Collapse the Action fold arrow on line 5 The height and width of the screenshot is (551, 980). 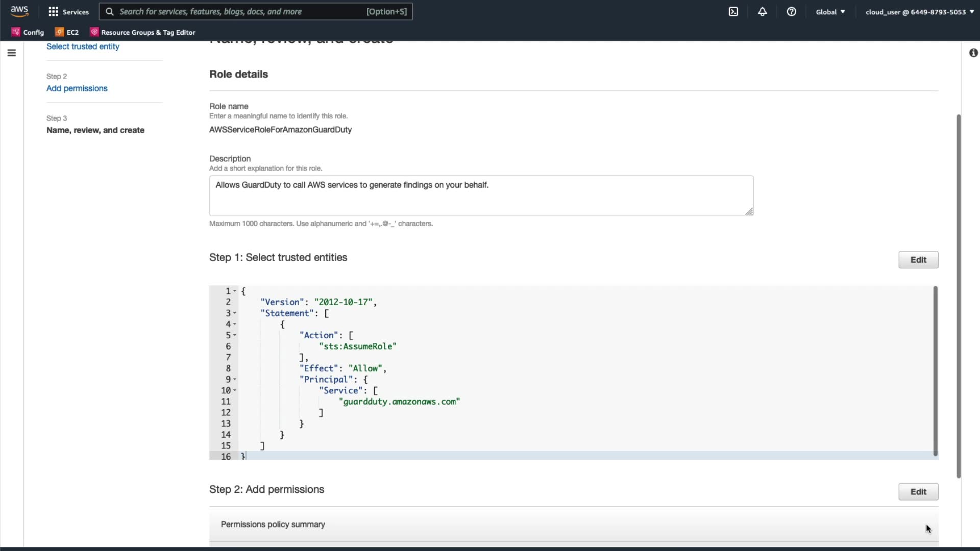pos(235,335)
